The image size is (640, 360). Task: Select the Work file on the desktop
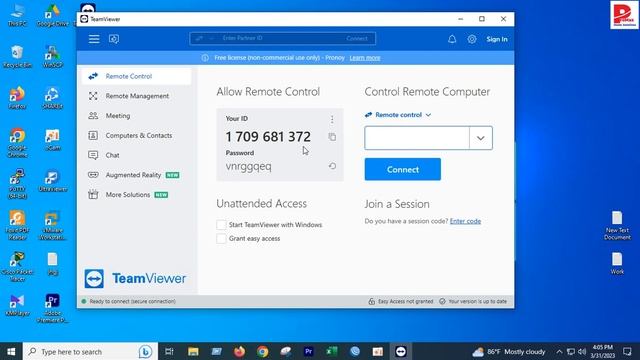pos(617,263)
